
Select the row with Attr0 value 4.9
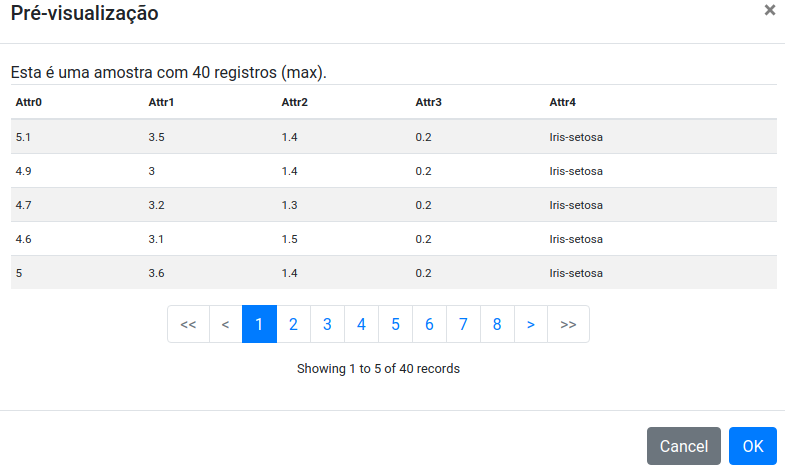pos(394,171)
